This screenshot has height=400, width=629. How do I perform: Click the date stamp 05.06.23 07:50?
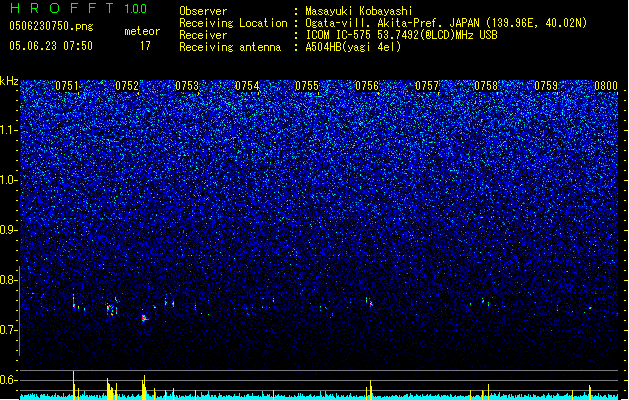pos(51,46)
